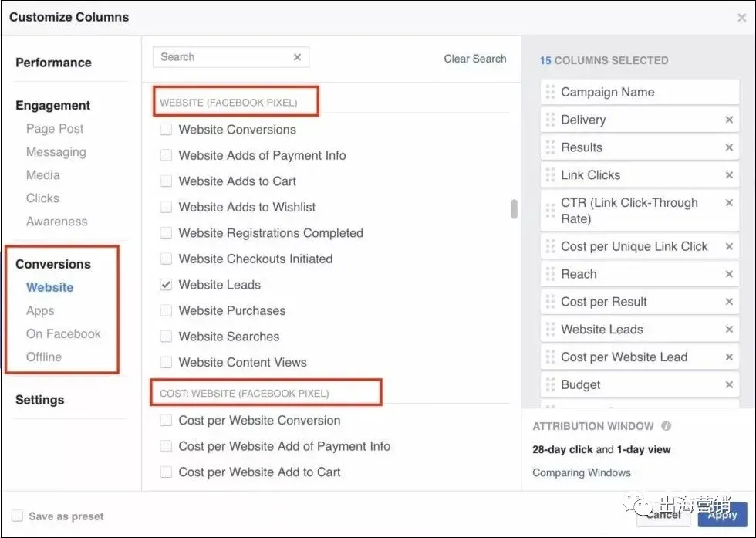Screen dimensions: 756x538
Task: Open the Performance category
Action: [x=53, y=63]
